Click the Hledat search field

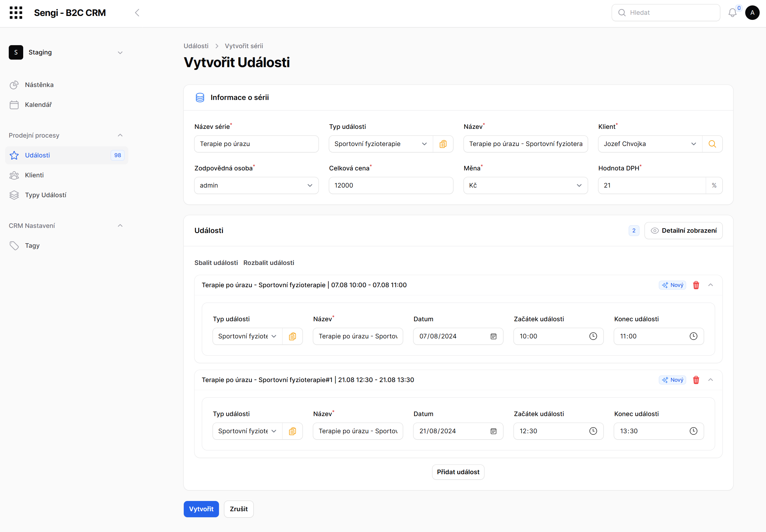coord(666,13)
